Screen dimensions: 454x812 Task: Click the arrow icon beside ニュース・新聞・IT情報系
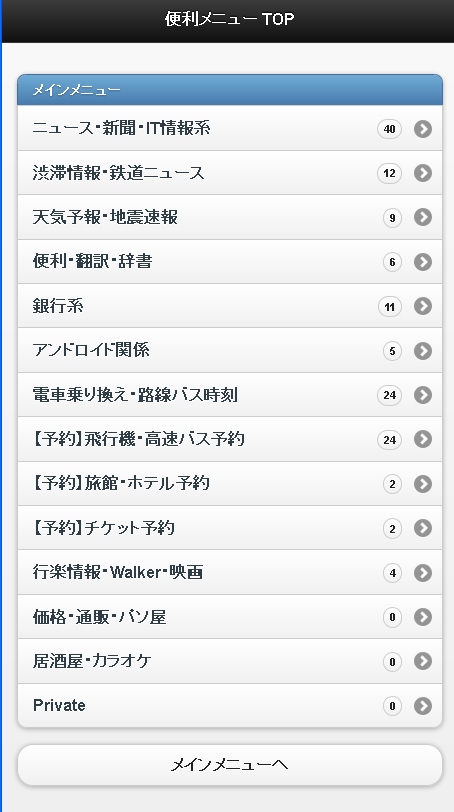coord(423,128)
